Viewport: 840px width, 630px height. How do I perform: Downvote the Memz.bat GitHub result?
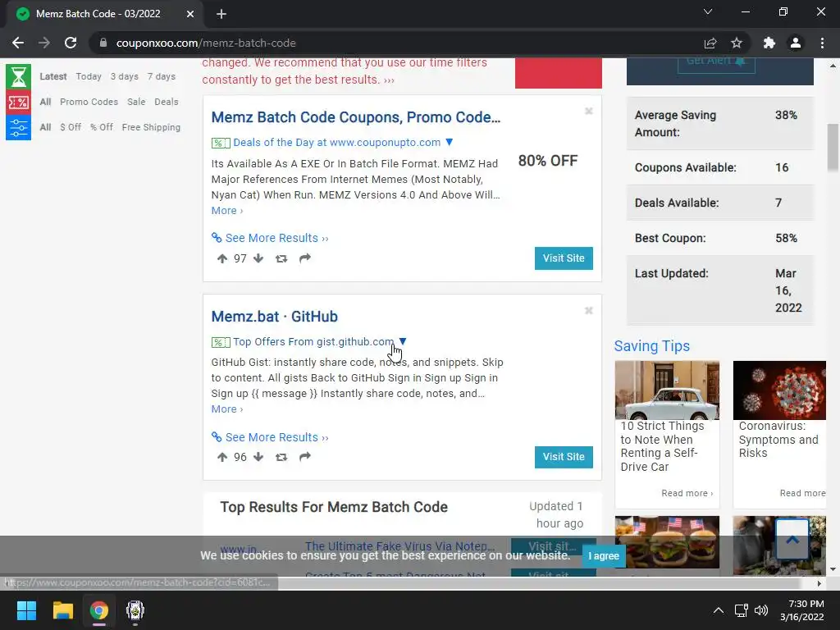(x=258, y=457)
